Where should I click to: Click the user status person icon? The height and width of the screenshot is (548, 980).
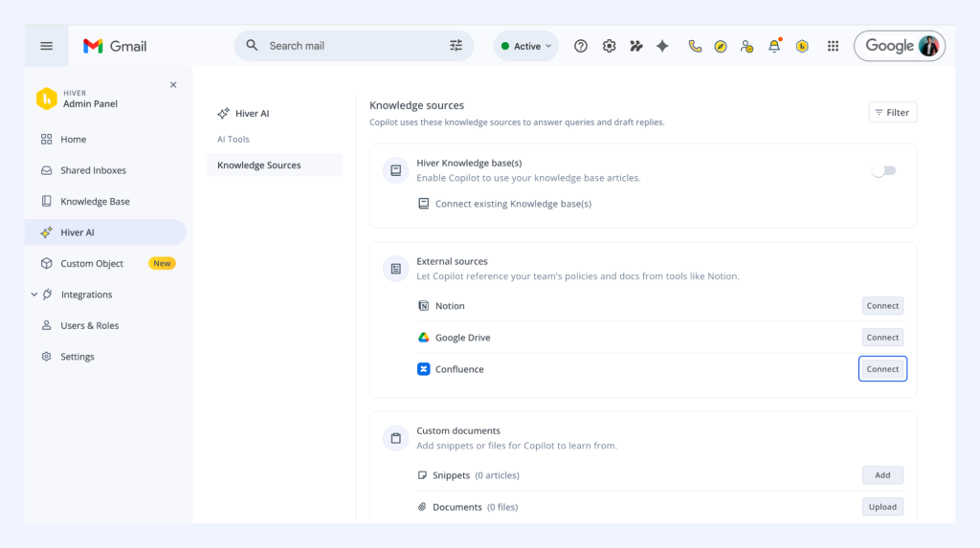pyautogui.click(x=746, y=46)
